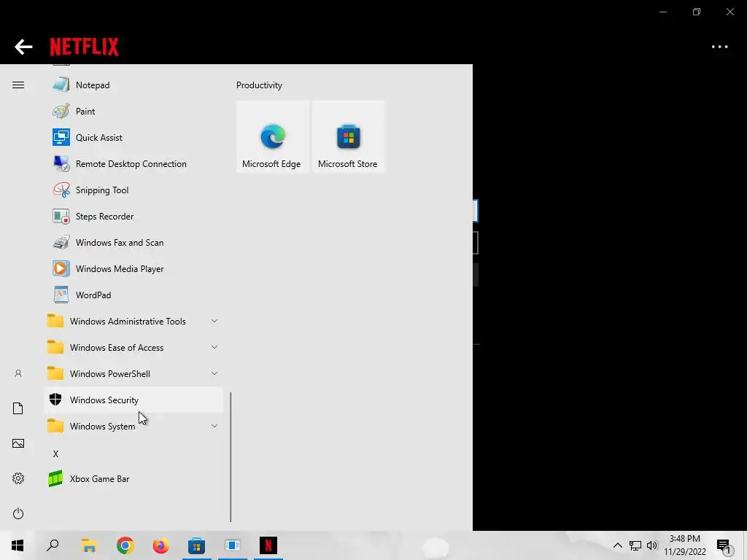Viewport: 747px width, 560px height.
Task: Open the volume control in system tray
Action: [652, 545]
